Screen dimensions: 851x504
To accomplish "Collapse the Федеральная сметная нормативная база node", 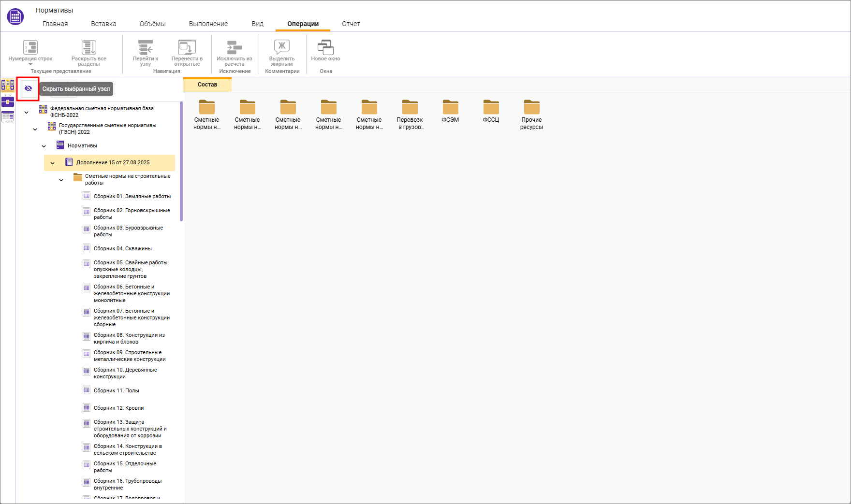I will click(27, 112).
